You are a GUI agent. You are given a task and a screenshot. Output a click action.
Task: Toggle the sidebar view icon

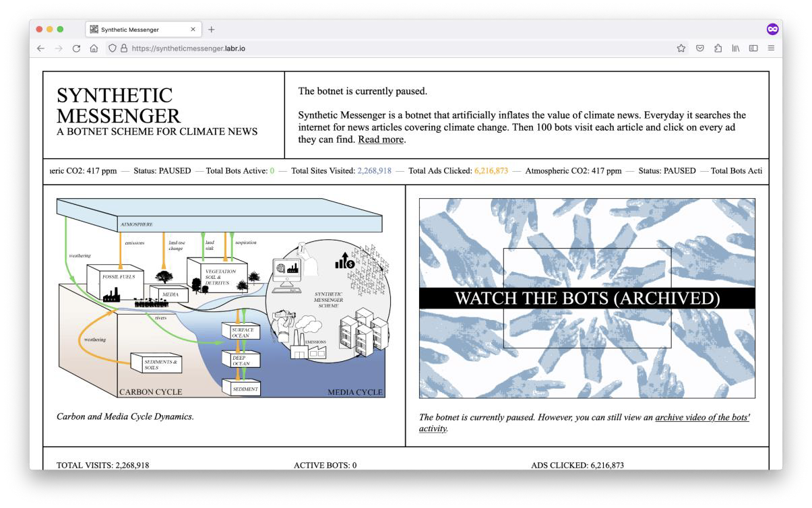(x=753, y=49)
